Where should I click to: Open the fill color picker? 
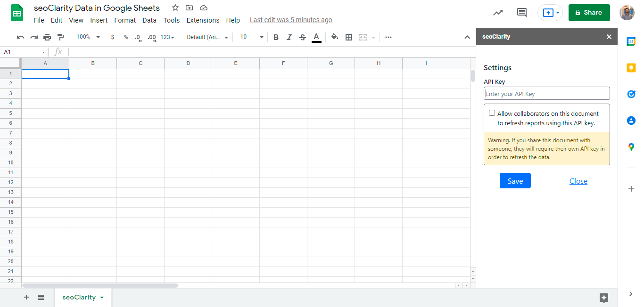(335, 37)
